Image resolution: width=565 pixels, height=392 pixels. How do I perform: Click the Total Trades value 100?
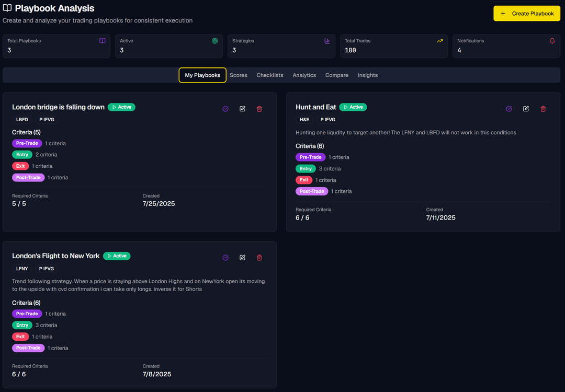(x=350, y=50)
